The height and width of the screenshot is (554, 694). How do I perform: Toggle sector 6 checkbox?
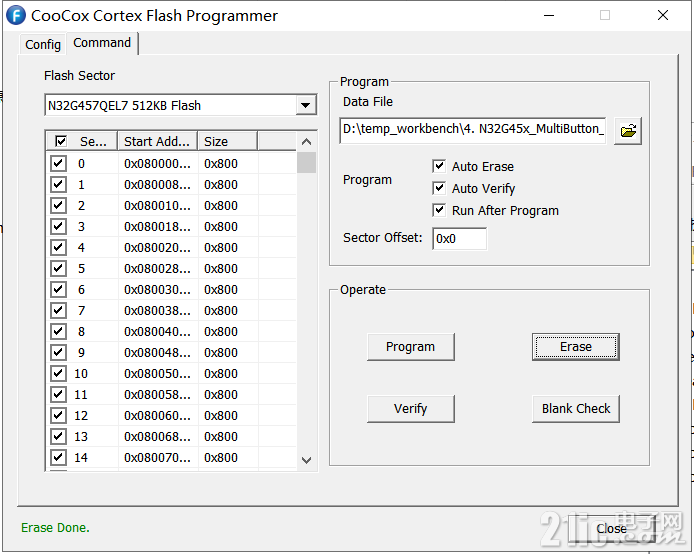tap(58, 289)
